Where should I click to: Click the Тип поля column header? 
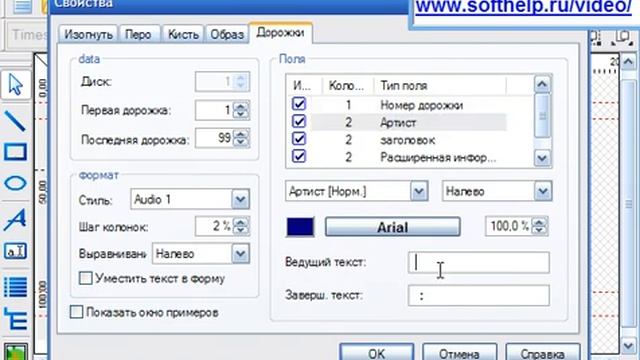[440, 85]
